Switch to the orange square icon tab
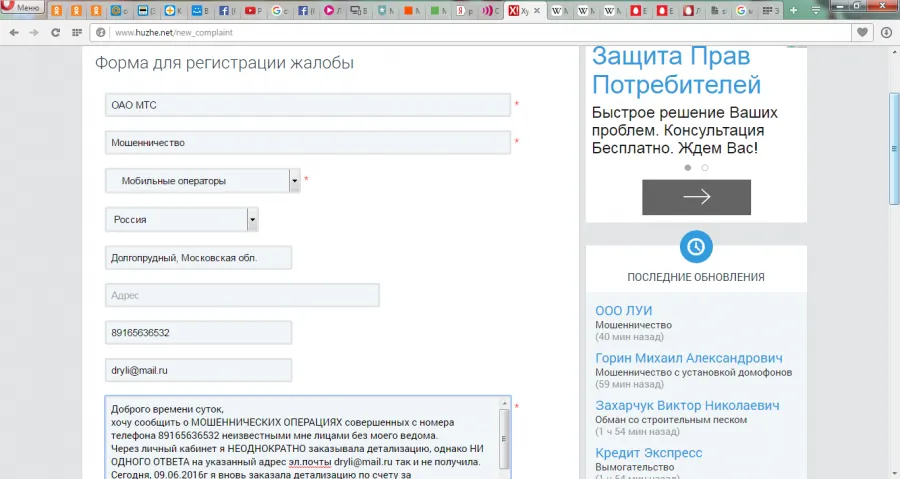 [412, 10]
